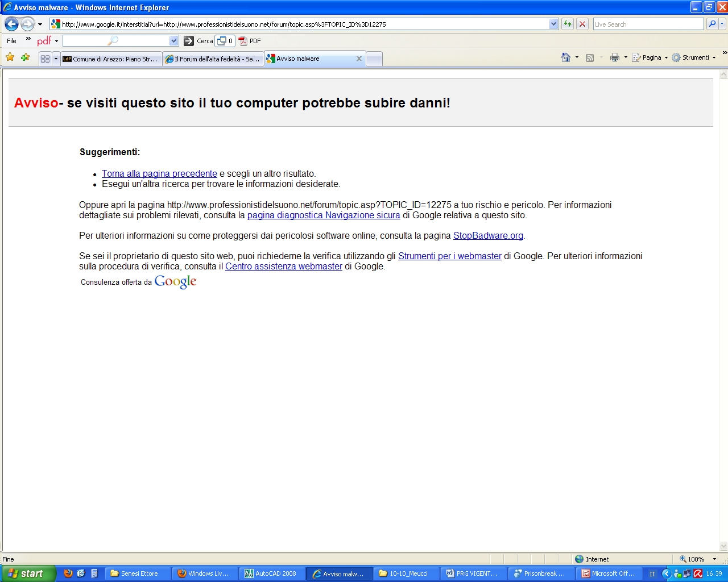
Task: Expand hidden menu items chevron beside File
Action: point(28,39)
